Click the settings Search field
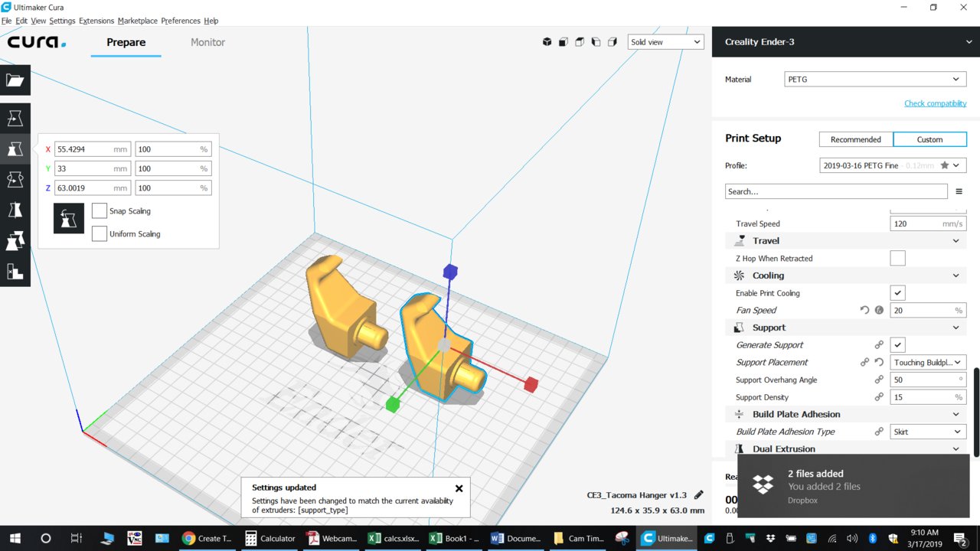 click(x=836, y=191)
